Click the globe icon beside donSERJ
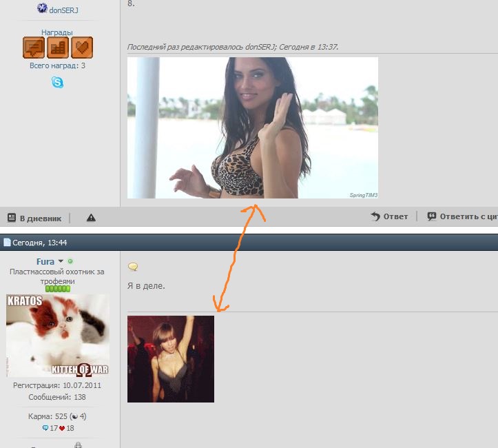This screenshot has height=448, width=498. point(42,9)
